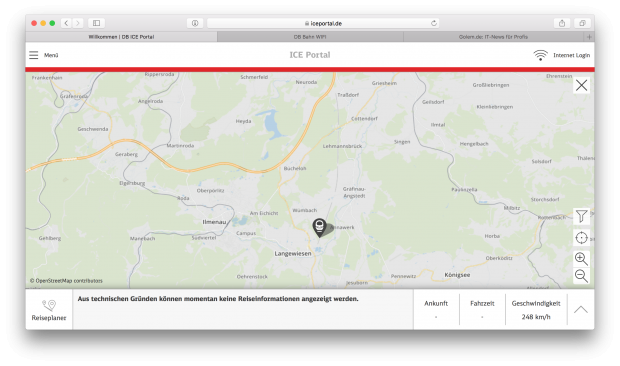The image size is (620, 366).
Task: Click the Griesheim map label
Action: coord(384,83)
